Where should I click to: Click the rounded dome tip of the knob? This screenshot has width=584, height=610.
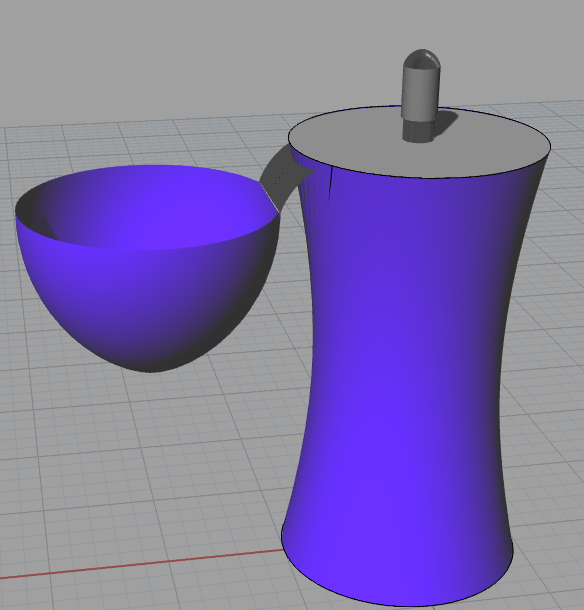coord(422,59)
